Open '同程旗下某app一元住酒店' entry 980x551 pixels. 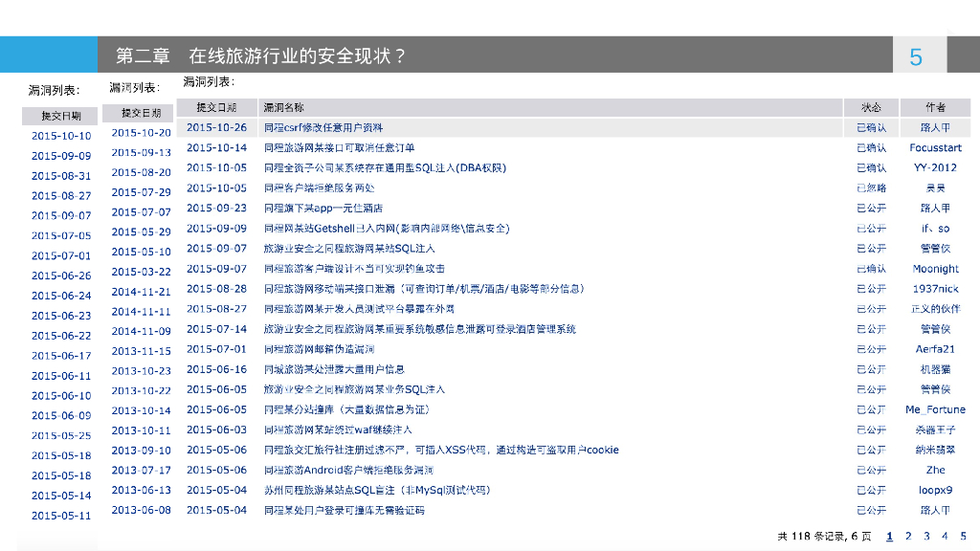323,208
